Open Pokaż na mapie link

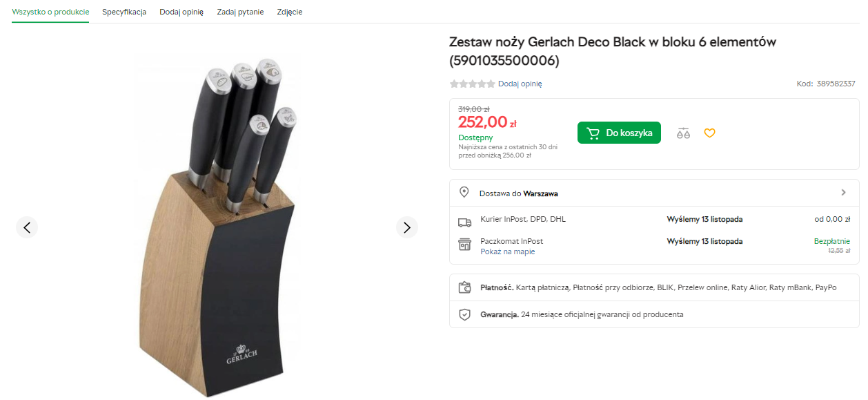coord(508,251)
